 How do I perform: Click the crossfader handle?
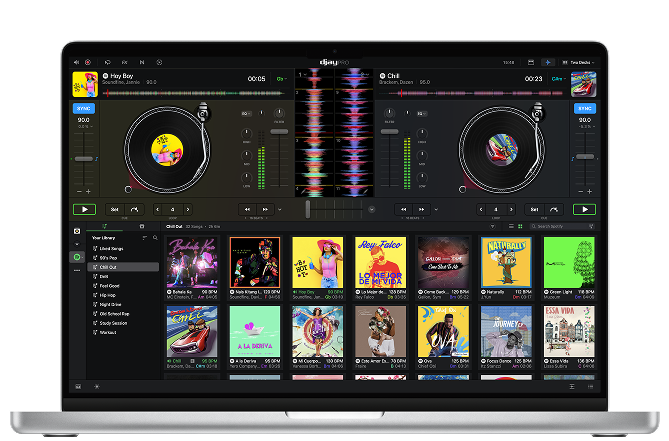click(308, 209)
